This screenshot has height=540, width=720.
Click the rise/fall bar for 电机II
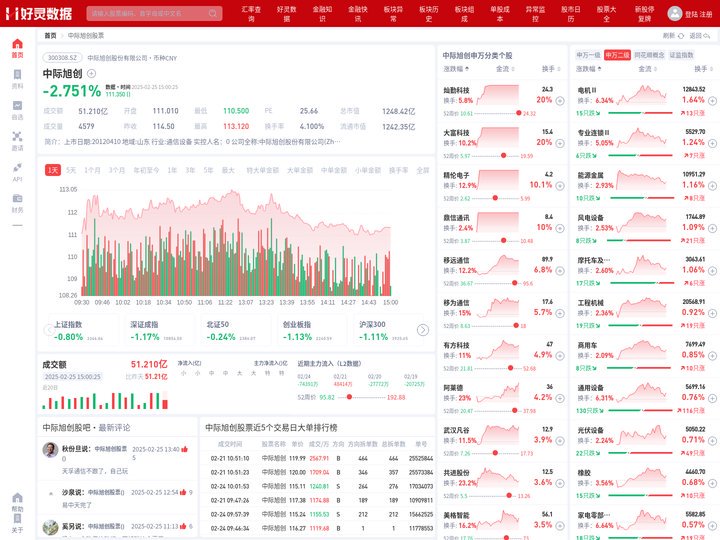point(640,113)
